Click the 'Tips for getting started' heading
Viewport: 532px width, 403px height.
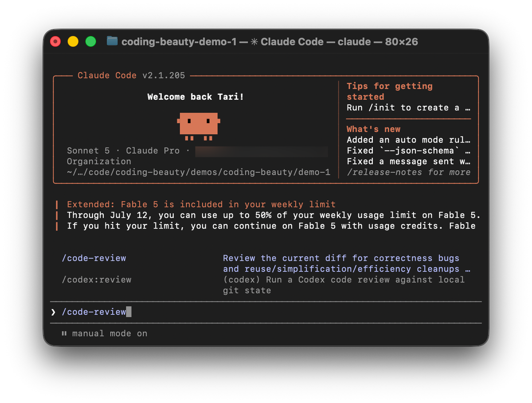[x=389, y=91]
